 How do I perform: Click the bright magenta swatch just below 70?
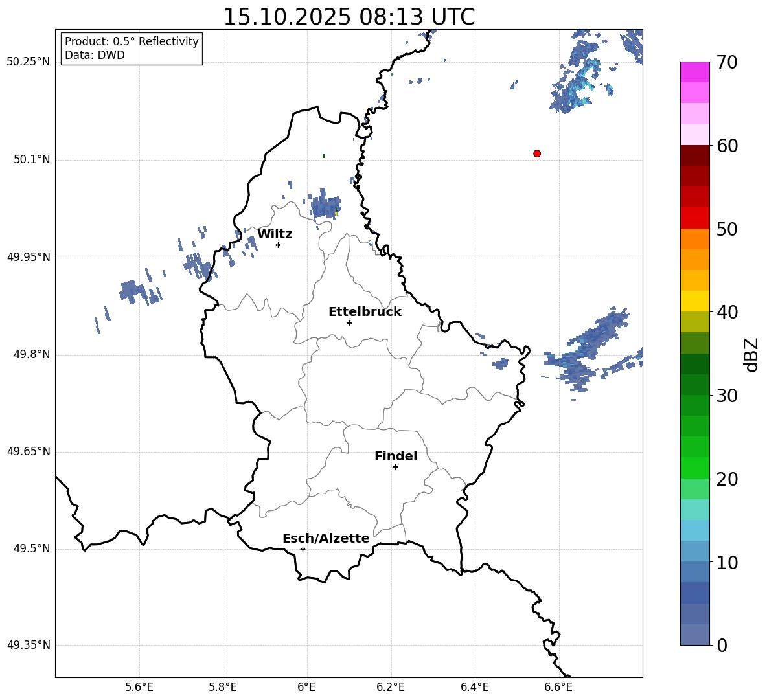(694, 73)
